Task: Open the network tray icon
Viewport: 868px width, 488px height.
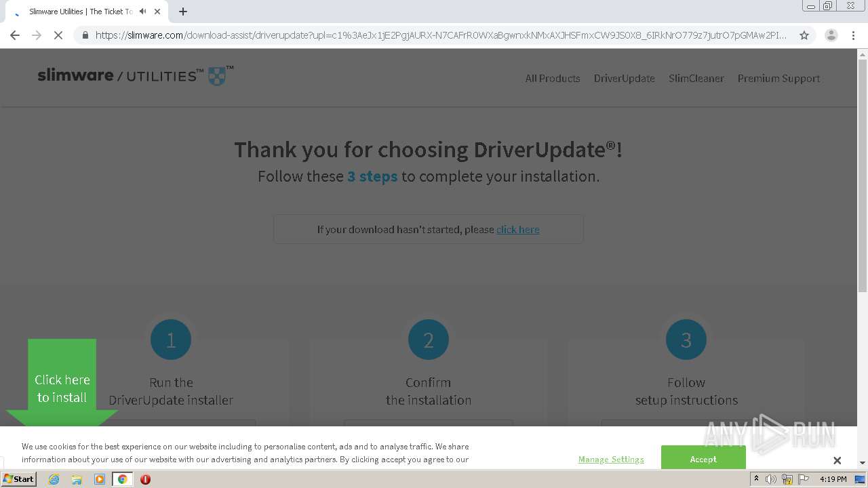Action: [x=787, y=479]
